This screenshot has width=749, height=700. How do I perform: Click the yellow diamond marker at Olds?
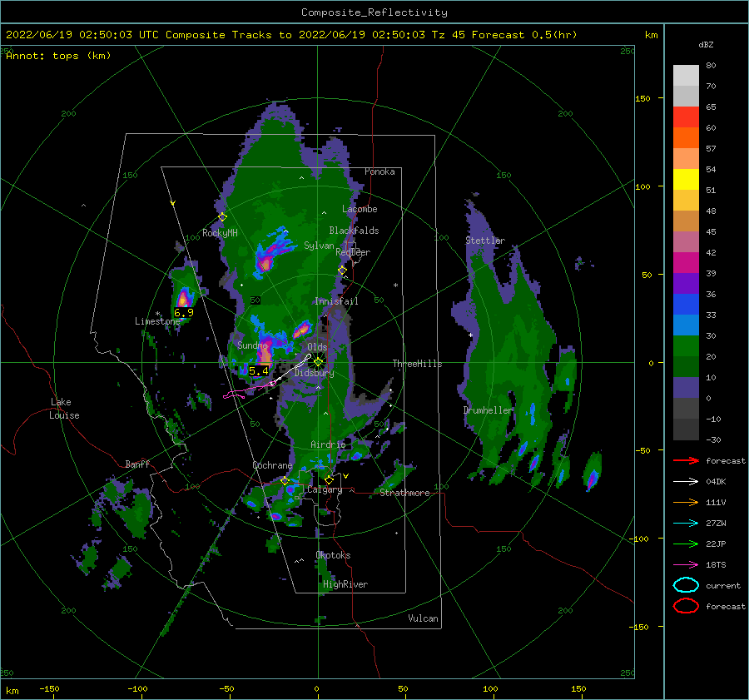coord(318,362)
